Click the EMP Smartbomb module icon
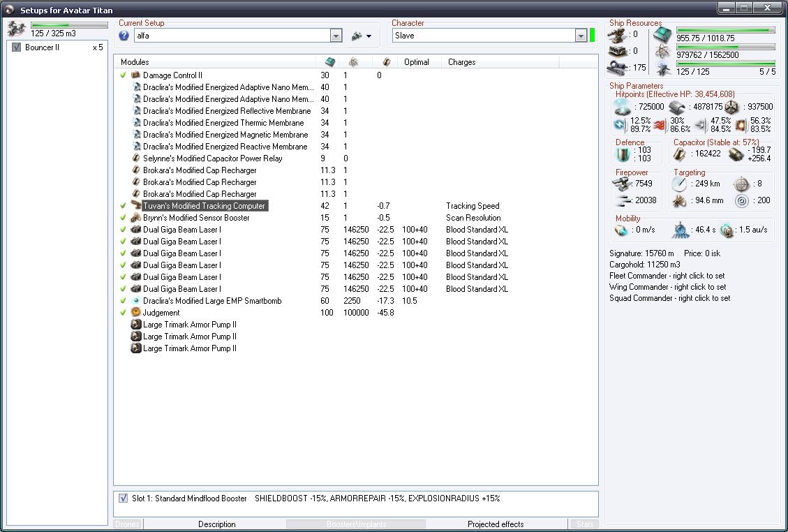The image size is (788, 532). click(135, 301)
